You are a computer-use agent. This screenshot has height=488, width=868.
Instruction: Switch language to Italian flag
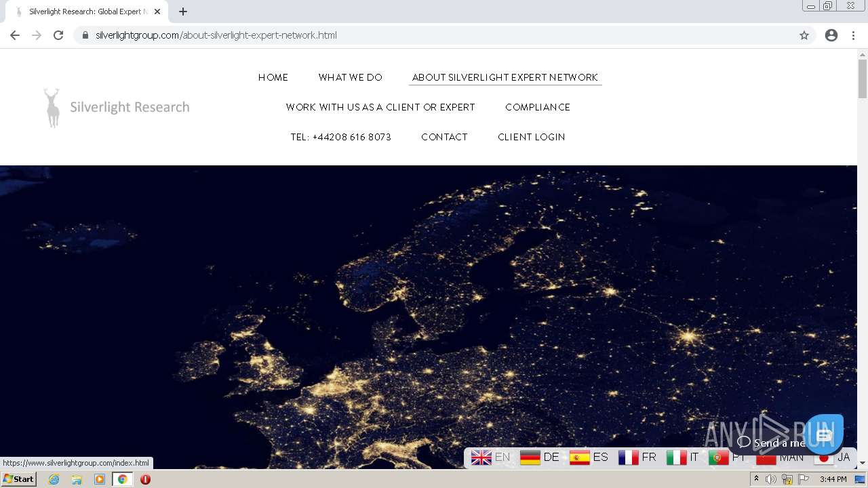point(676,457)
